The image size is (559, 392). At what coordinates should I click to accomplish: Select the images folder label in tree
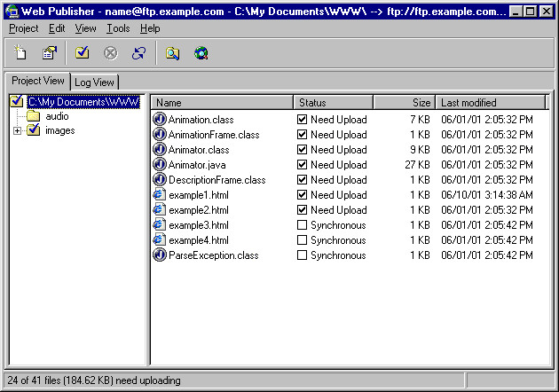60,130
